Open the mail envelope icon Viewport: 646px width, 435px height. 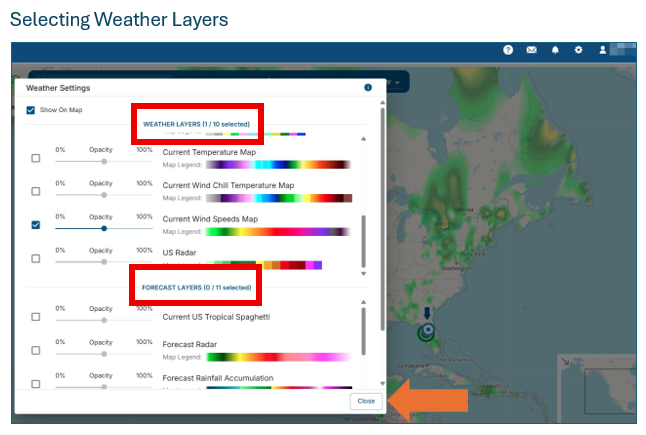coord(531,50)
